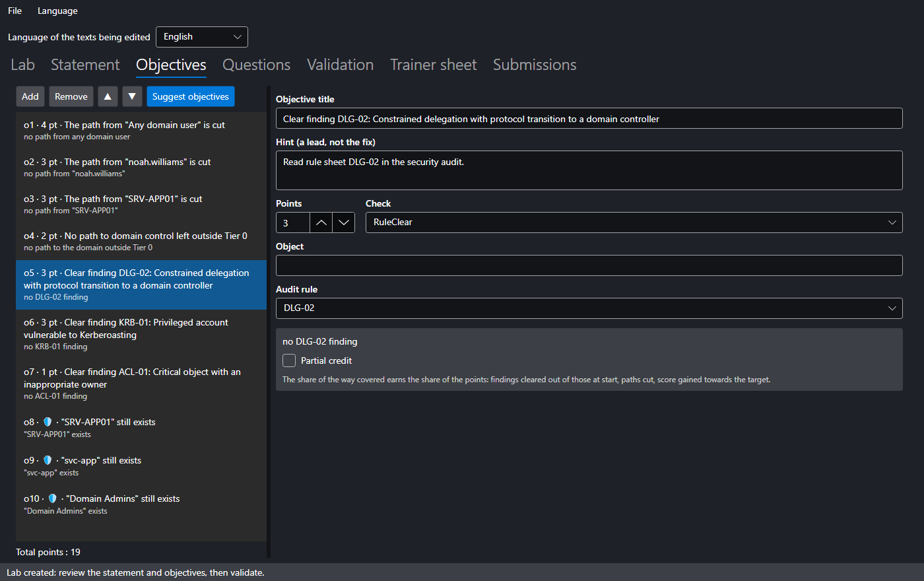Select objective o7 Clear finding ACL-01
Viewport: 924px width, 581px height.
141,384
